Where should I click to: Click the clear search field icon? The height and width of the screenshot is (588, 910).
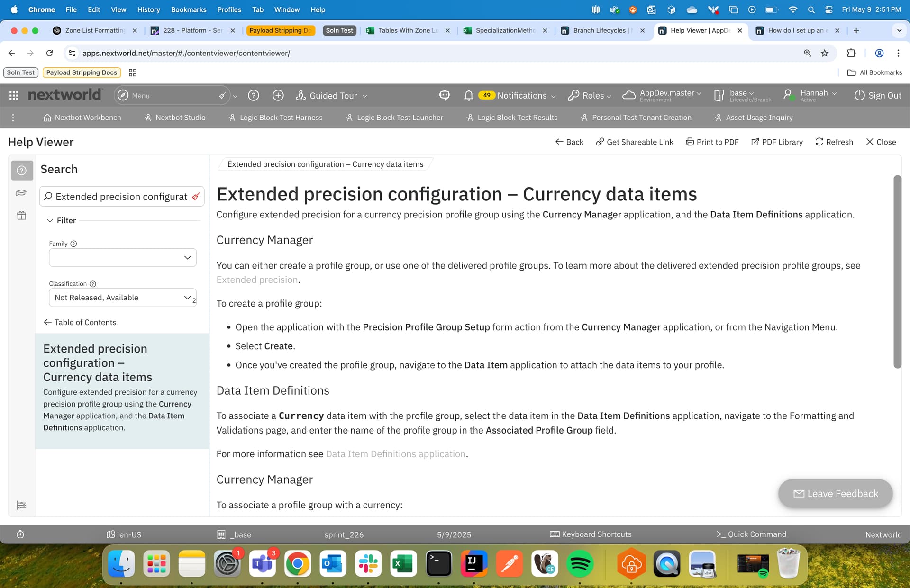pos(196,197)
